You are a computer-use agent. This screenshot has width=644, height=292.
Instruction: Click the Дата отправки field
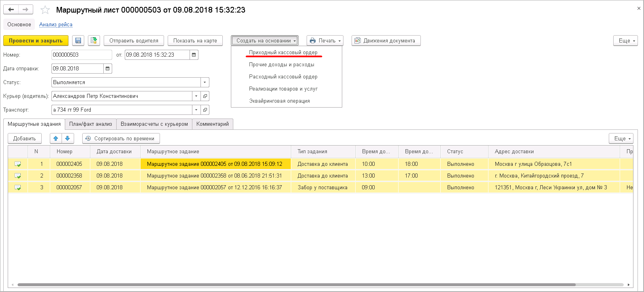pos(77,68)
